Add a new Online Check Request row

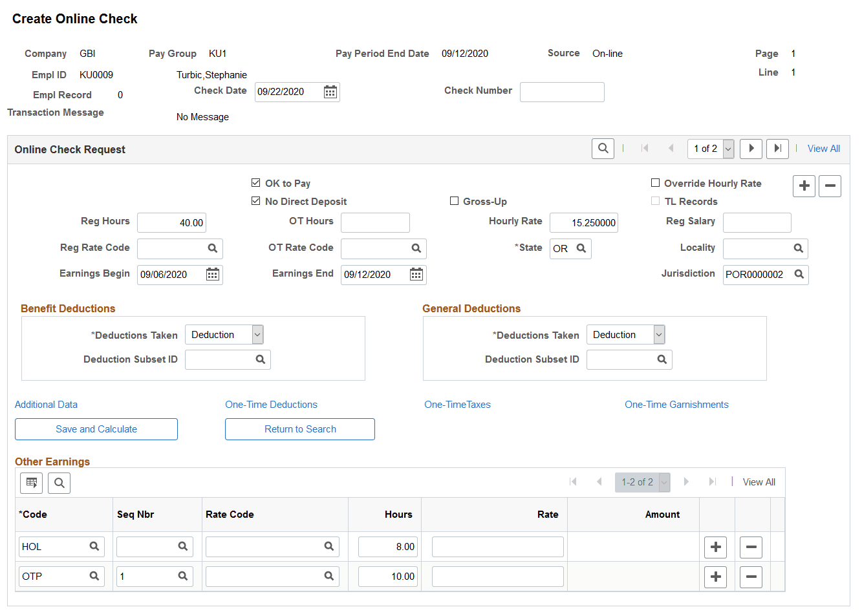pyautogui.click(x=804, y=186)
